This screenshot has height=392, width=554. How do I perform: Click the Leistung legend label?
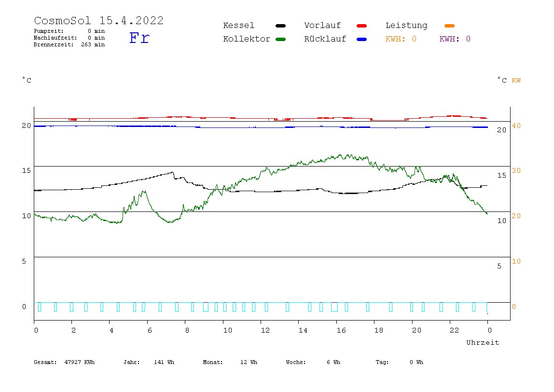406,26
